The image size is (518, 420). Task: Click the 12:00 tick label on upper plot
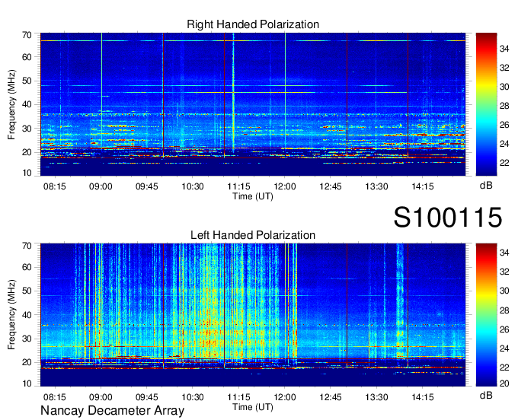click(x=285, y=186)
